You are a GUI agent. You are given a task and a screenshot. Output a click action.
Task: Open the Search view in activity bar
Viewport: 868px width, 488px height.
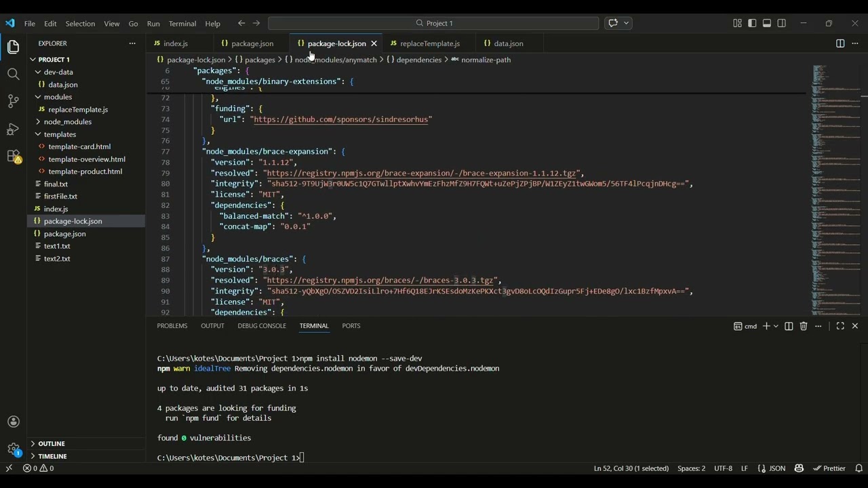[13, 74]
